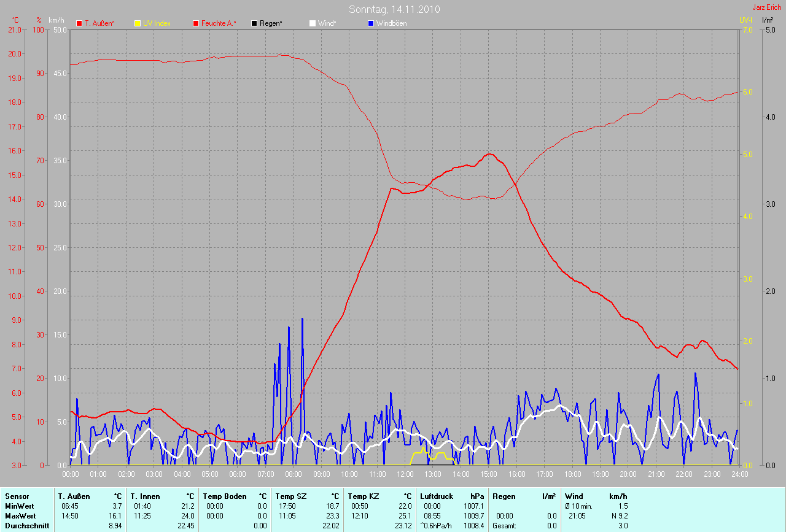Click the 'Wind*' legend label
Viewport: 786px width, 532px height.
(327, 23)
